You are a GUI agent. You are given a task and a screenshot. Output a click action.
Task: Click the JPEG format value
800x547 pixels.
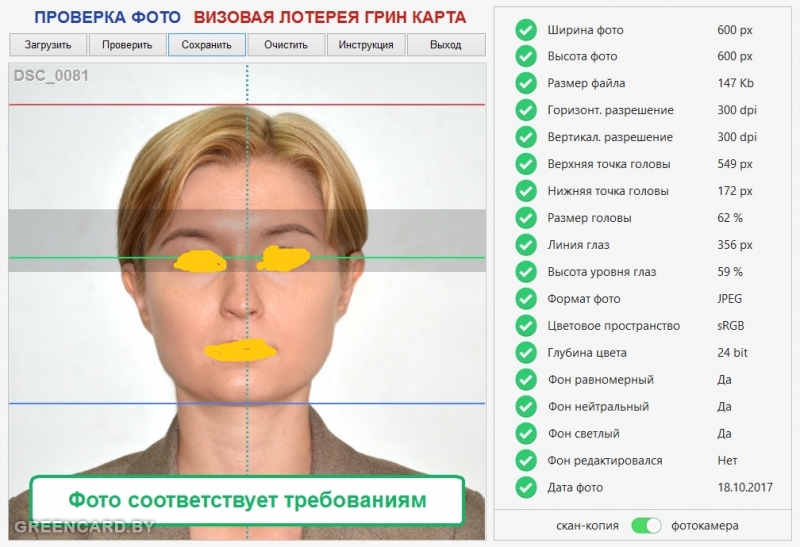[x=730, y=299]
